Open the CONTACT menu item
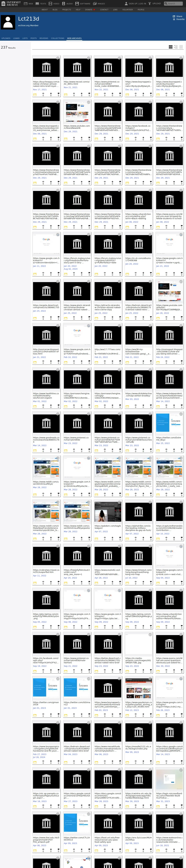The image size is (186, 868). click(104, 10)
